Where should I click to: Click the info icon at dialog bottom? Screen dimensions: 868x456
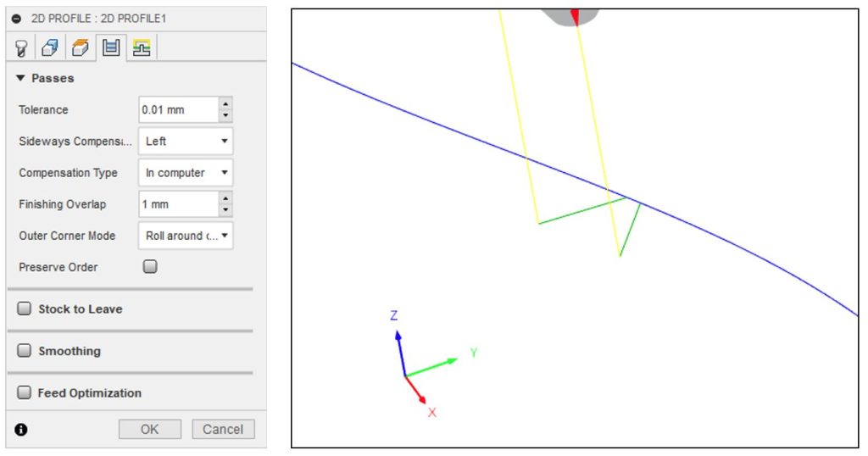[x=21, y=430]
